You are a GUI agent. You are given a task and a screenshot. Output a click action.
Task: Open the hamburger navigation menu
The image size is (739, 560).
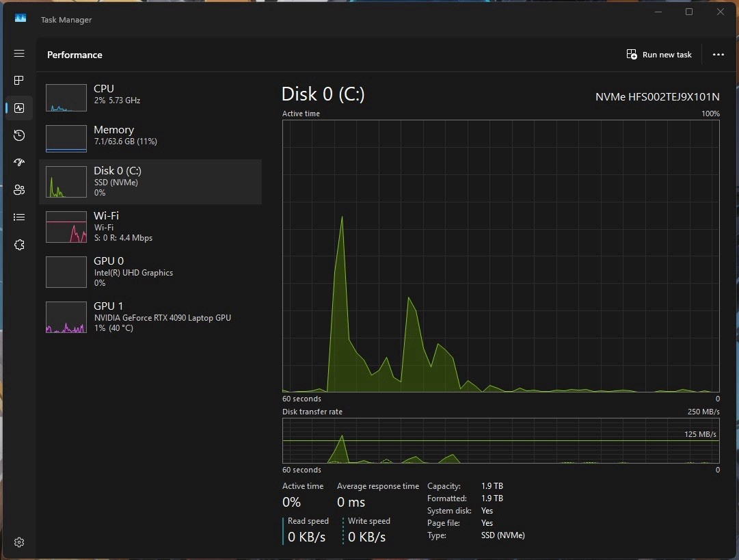[19, 53]
